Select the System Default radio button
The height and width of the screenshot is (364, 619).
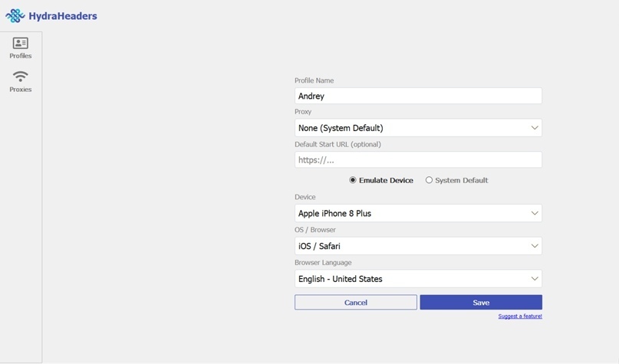pyautogui.click(x=429, y=180)
